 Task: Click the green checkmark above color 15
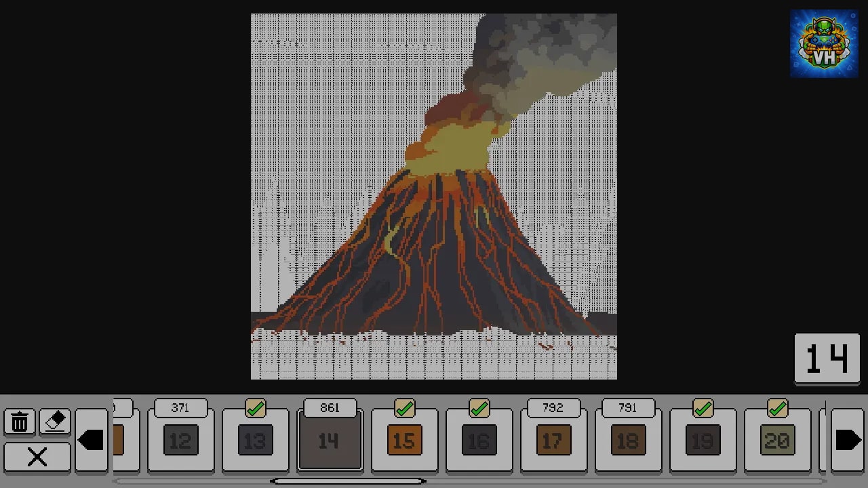405,408
